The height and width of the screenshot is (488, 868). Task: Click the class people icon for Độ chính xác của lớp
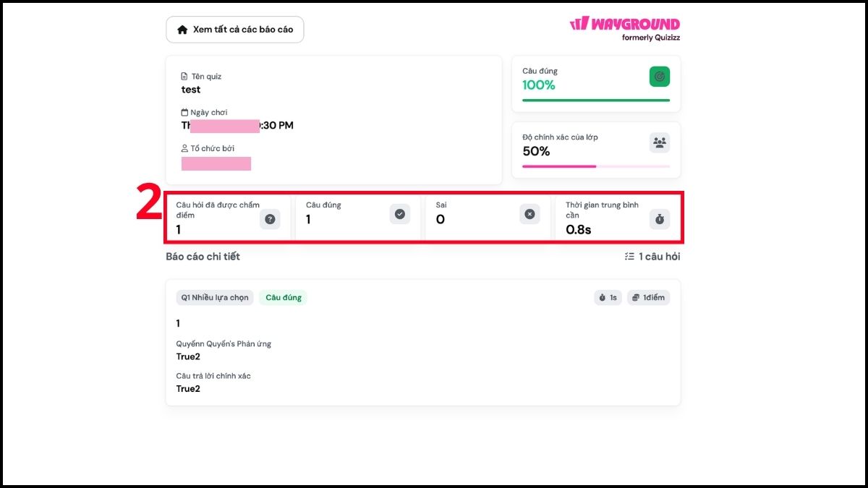click(x=659, y=142)
